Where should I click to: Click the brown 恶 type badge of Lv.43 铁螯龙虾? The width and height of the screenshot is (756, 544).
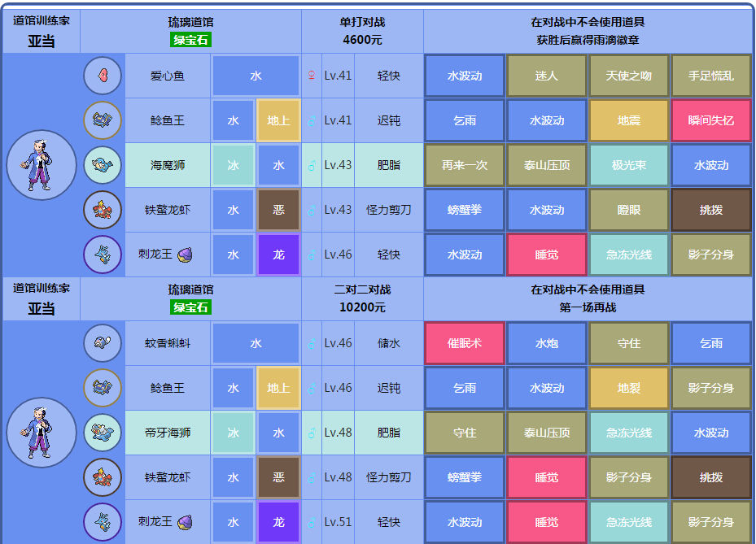pos(278,210)
